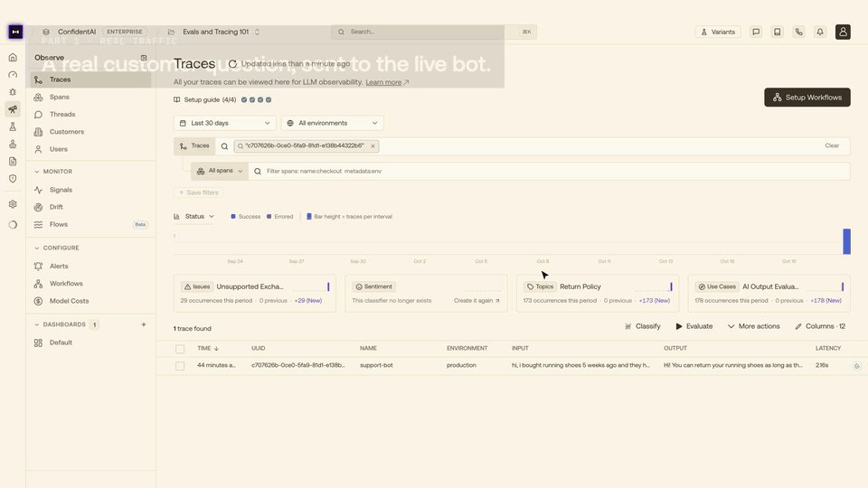The image size is (868, 488).
Task: Select the telescope observe icon in rail
Action: 13,109
